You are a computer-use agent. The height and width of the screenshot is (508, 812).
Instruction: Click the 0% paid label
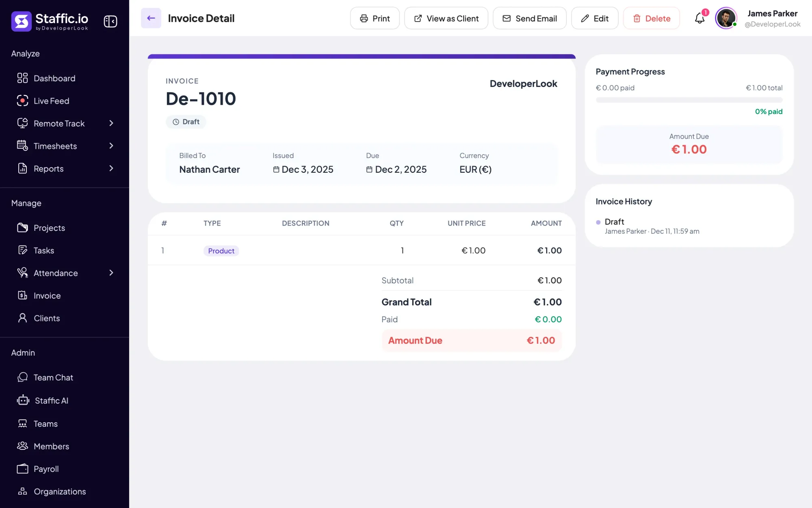[x=769, y=111]
